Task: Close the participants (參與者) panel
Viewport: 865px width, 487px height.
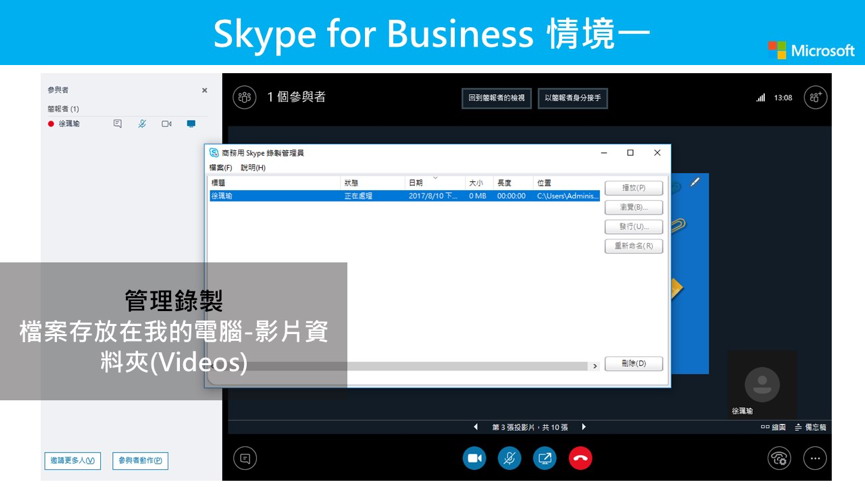Action: tap(205, 90)
